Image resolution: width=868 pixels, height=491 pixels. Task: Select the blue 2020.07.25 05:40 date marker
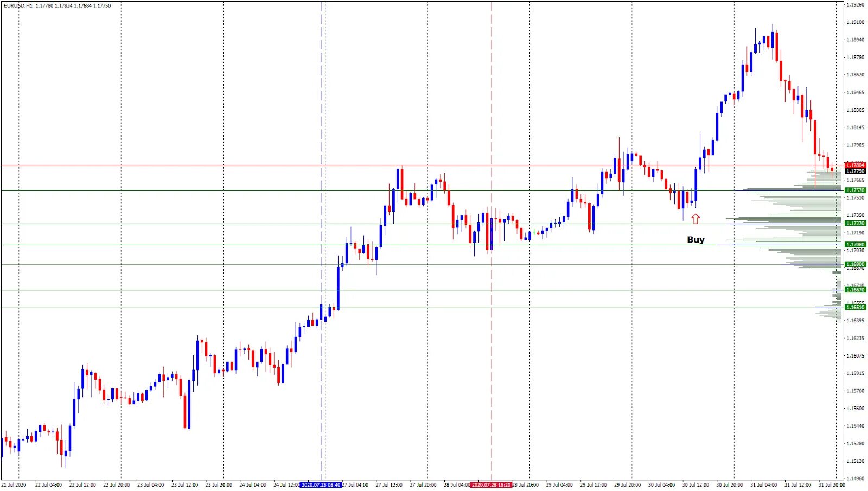[321, 485]
